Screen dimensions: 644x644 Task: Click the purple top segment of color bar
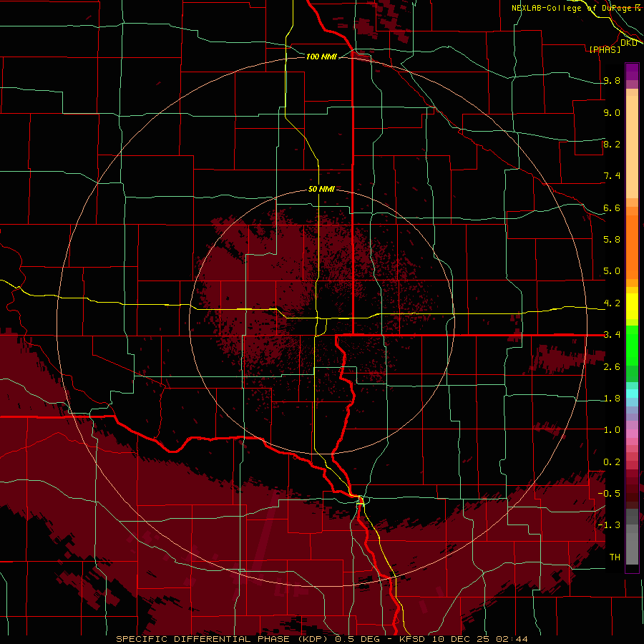pyautogui.click(x=632, y=72)
